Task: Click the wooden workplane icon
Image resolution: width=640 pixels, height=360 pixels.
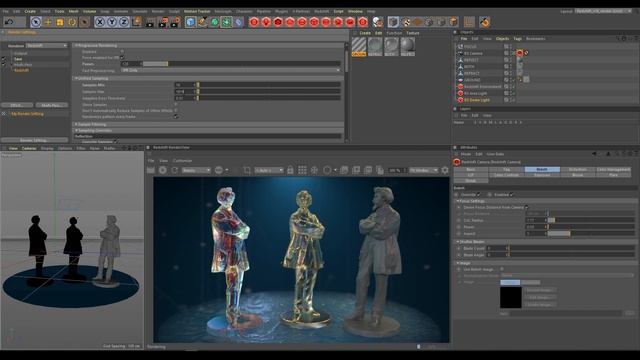Action: (x=469, y=22)
